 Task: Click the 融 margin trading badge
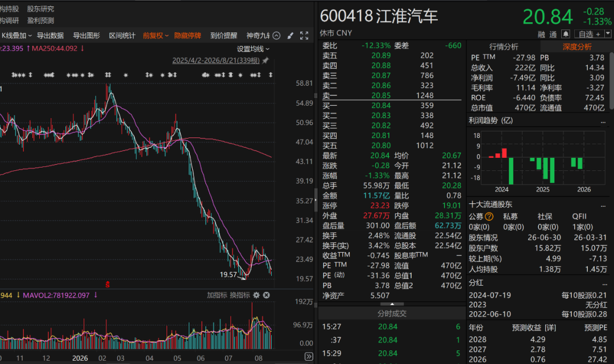[541, 35]
